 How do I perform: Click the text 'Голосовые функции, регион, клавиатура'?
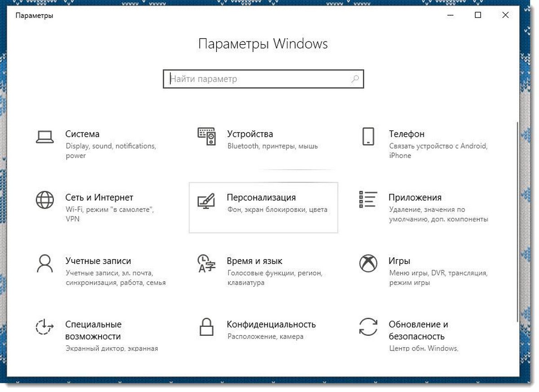(x=275, y=278)
